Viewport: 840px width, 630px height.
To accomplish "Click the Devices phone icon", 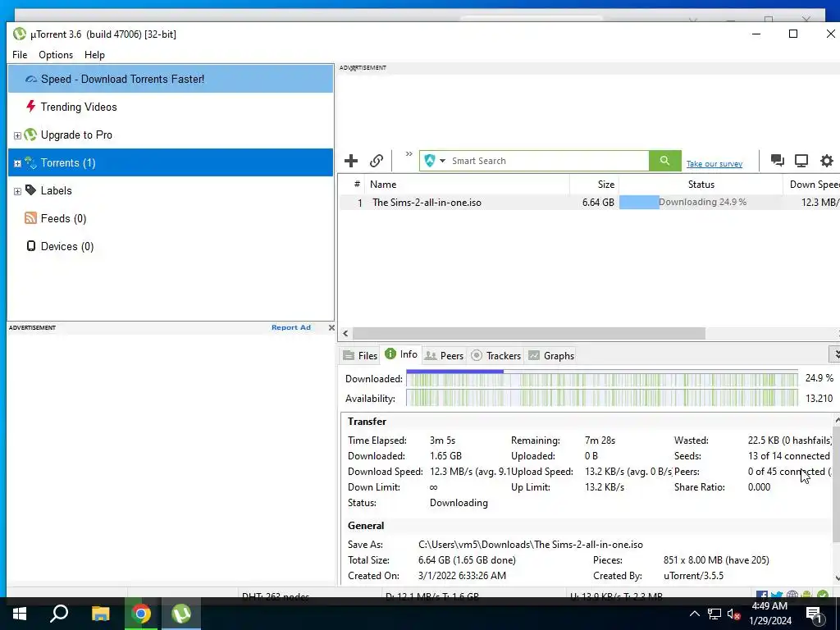I will 31,246.
